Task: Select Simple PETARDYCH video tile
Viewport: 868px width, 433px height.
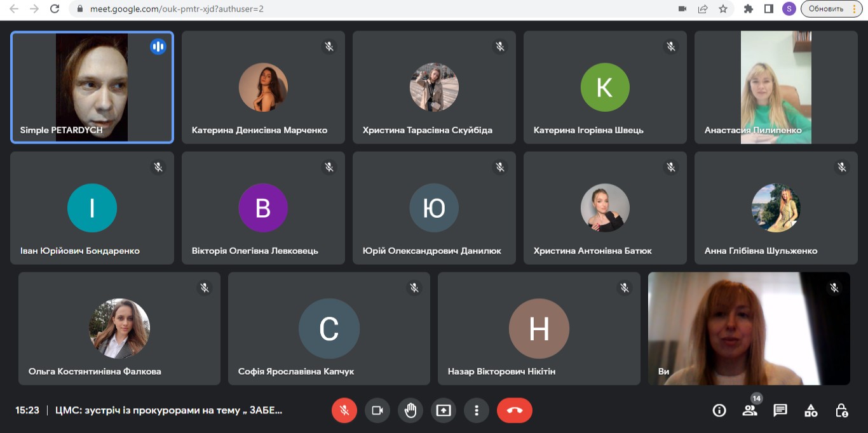Action: click(92, 87)
